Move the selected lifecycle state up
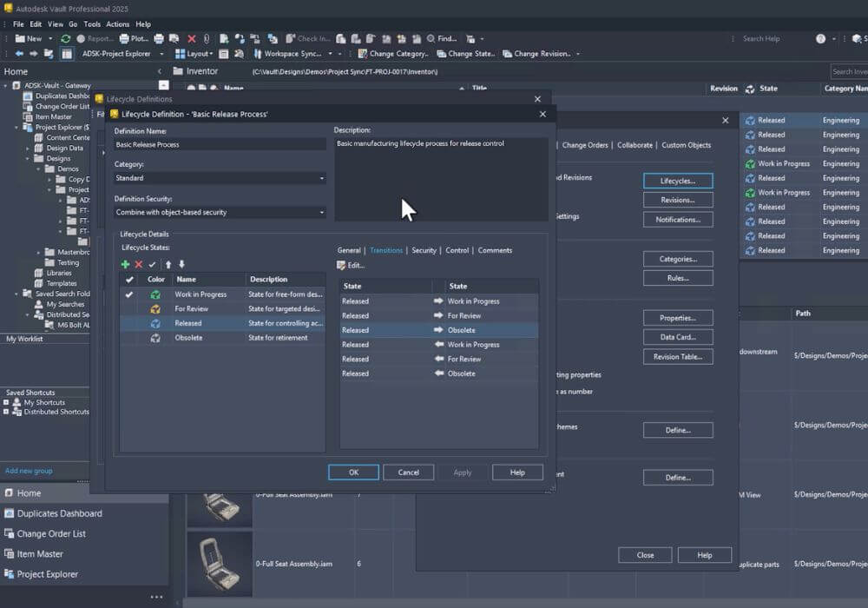This screenshot has width=868, height=608. coord(168,264)
